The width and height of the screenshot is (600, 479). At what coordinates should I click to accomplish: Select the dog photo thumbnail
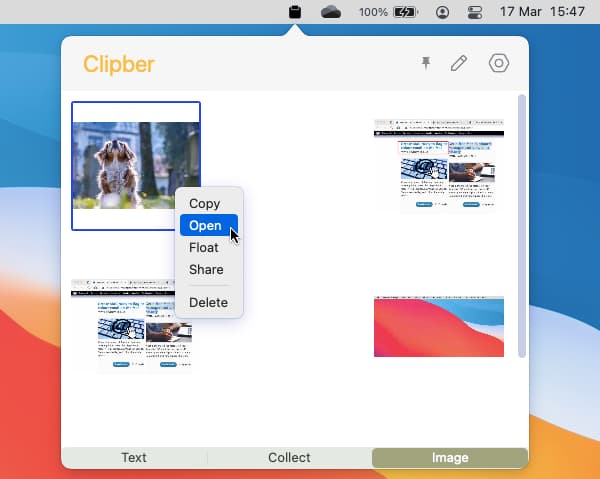[x=136, y=166]
